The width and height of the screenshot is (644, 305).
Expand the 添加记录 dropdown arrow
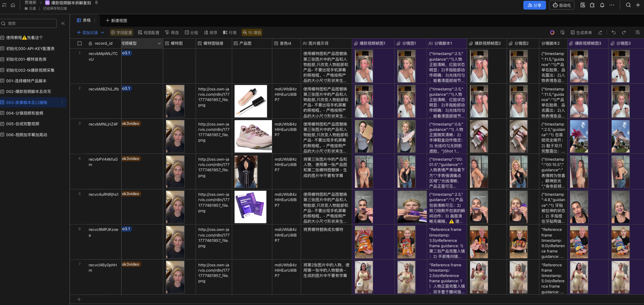click(x=103, y=33)
